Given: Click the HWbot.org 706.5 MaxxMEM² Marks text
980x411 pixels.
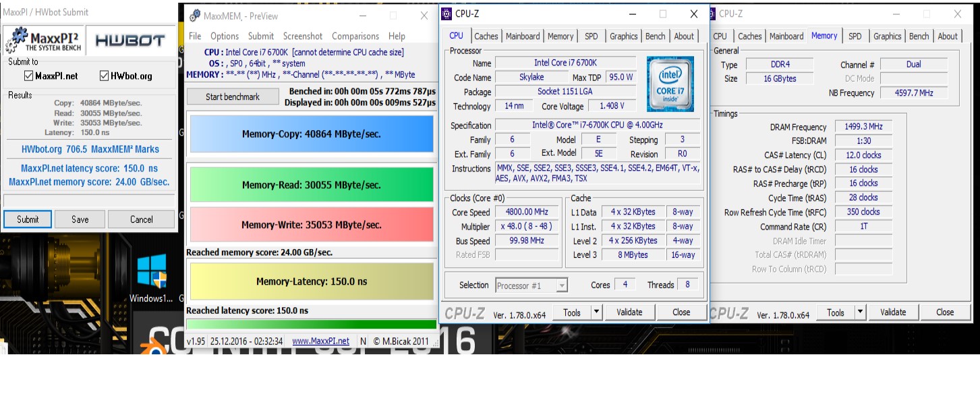Looking at the screenshot, I should 90,149.
